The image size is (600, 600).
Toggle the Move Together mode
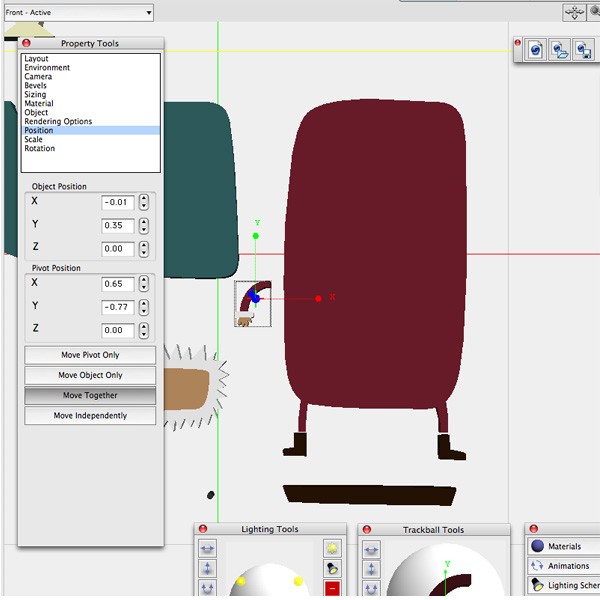coord(90,395)
